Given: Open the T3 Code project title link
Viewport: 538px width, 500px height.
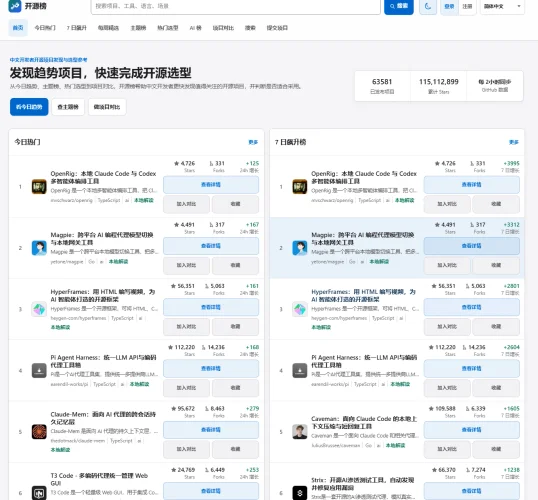Looking at the screenshot, I should (99, 479).
